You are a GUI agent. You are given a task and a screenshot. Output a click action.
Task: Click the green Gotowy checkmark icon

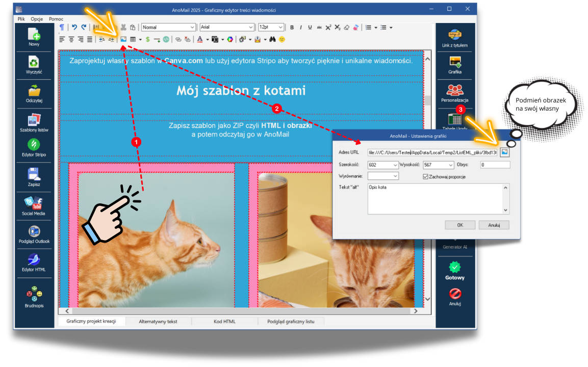point(454,267)
